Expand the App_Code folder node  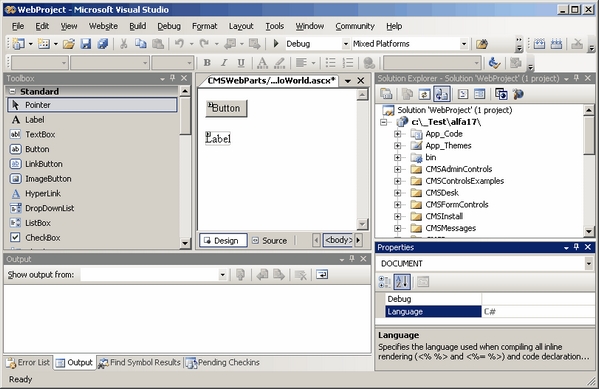point(397,134)
